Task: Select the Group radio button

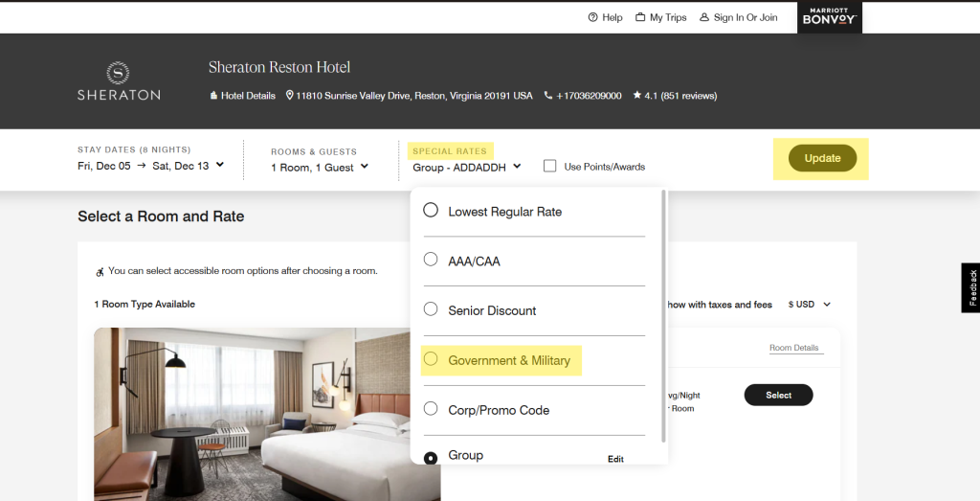Action: 431,458
